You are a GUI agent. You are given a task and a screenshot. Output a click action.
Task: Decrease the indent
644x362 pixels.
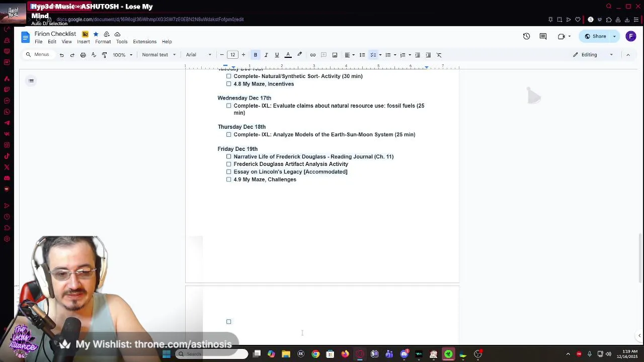(x=417, y=55)
